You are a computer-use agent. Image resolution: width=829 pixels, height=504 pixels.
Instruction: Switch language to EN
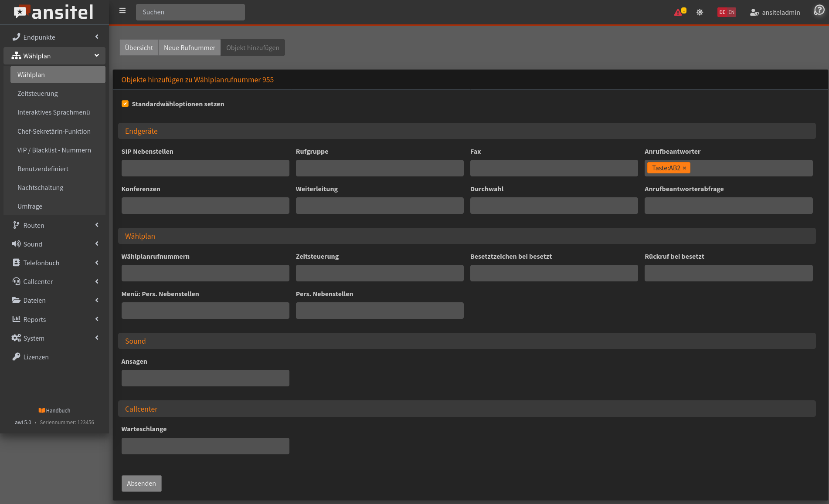731,12
